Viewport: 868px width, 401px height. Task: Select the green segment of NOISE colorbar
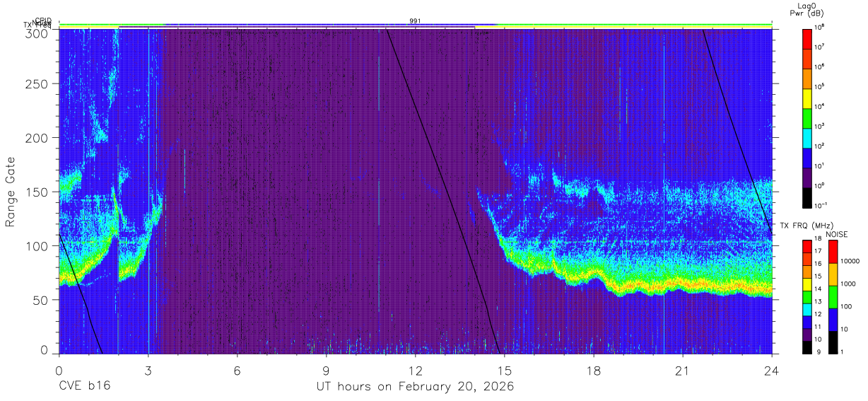click(833, 296)
